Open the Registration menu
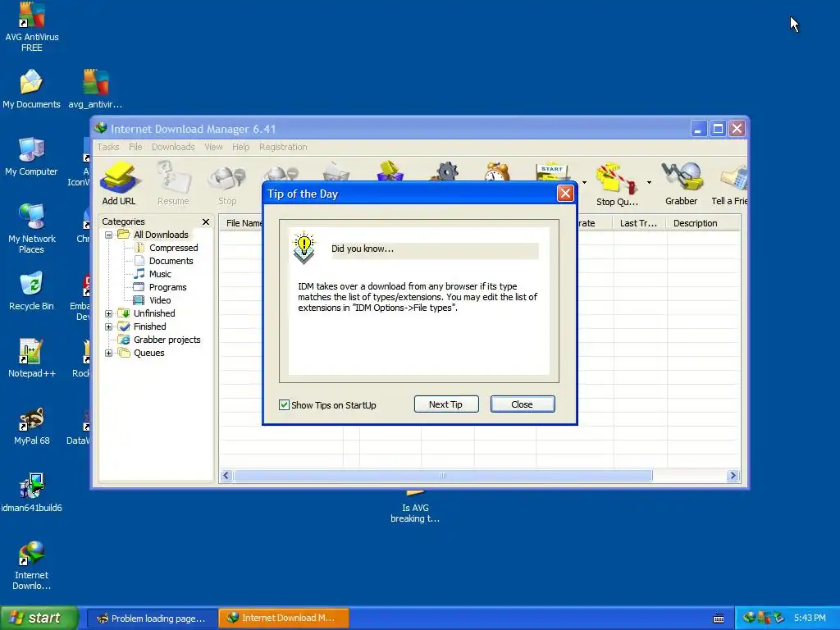The height and width of the screenshot is (630, 840). [283, 147]
